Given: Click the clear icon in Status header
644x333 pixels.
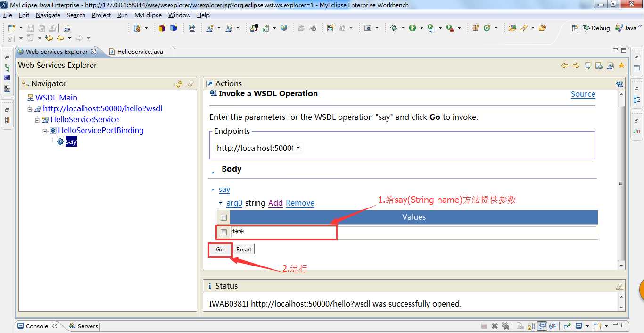Looking at the screenshot, I should coord(619,286).
